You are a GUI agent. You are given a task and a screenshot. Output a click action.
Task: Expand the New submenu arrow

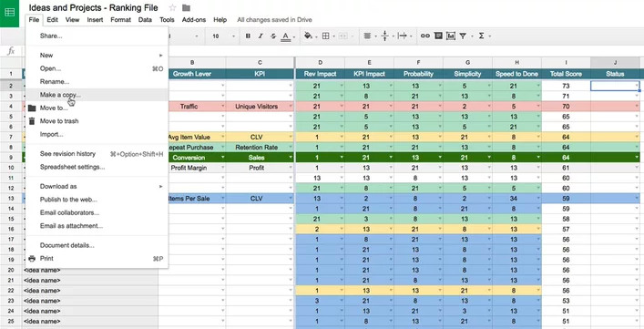click(x=161, y=55)
